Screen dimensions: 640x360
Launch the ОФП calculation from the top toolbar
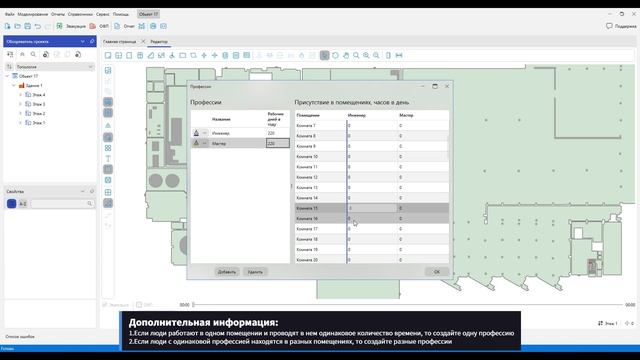[99, 26]
